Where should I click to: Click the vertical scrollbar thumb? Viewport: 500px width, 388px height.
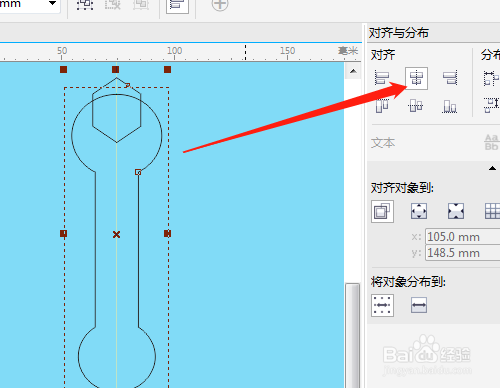353,335
